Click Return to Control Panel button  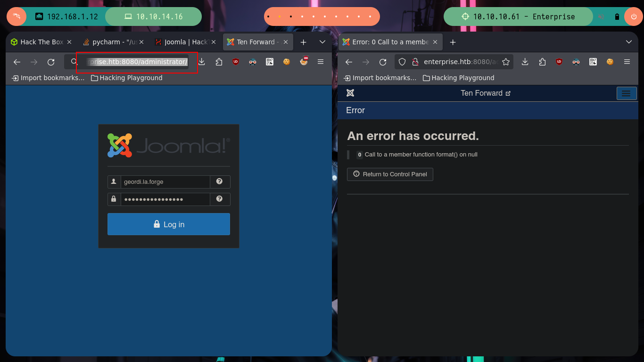click(x=390, y=174)
